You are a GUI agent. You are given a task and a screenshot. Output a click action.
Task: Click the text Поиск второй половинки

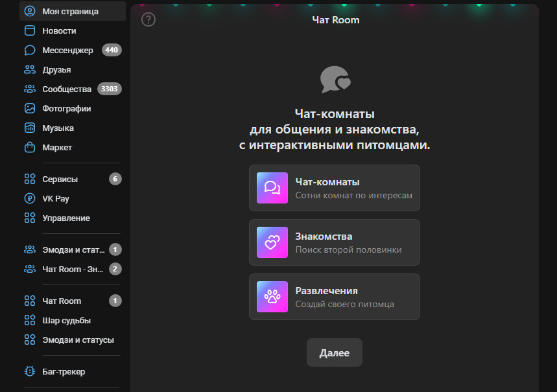[x=348, y=249]
